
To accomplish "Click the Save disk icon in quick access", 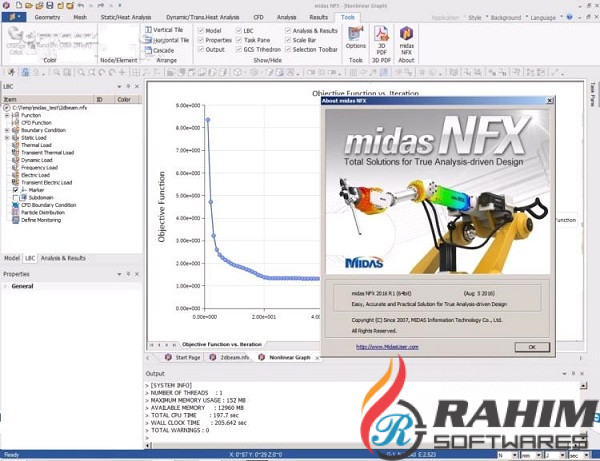I will pyautogui.click(x=50, y=5).
